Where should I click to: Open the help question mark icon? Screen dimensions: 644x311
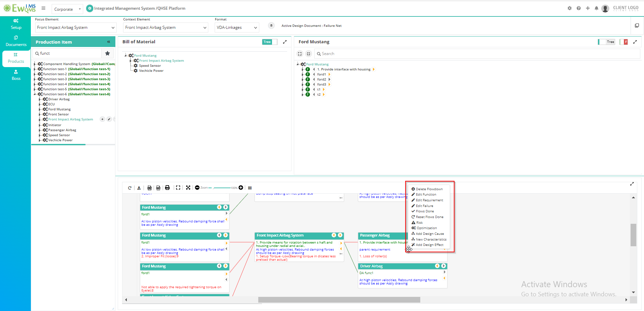(579, 8)
